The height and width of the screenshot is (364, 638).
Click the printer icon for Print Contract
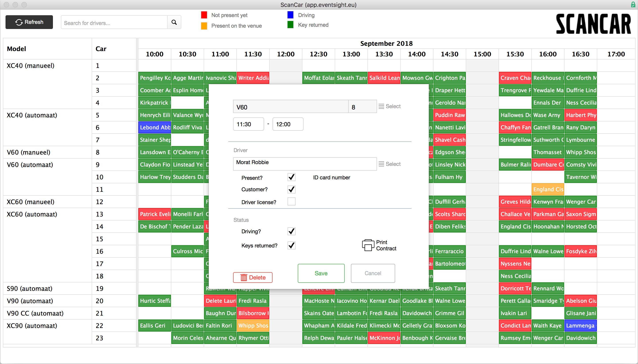click(368, 245)
